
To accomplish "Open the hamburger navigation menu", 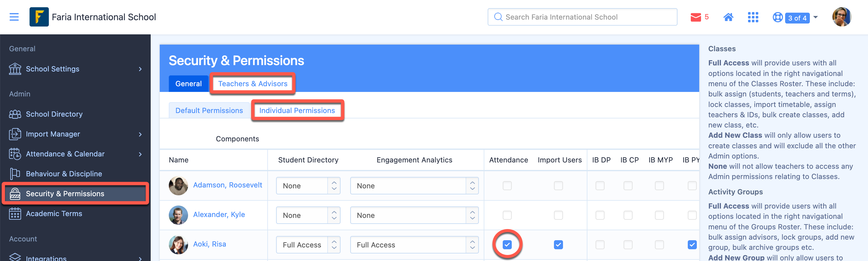I will (14, 17).
